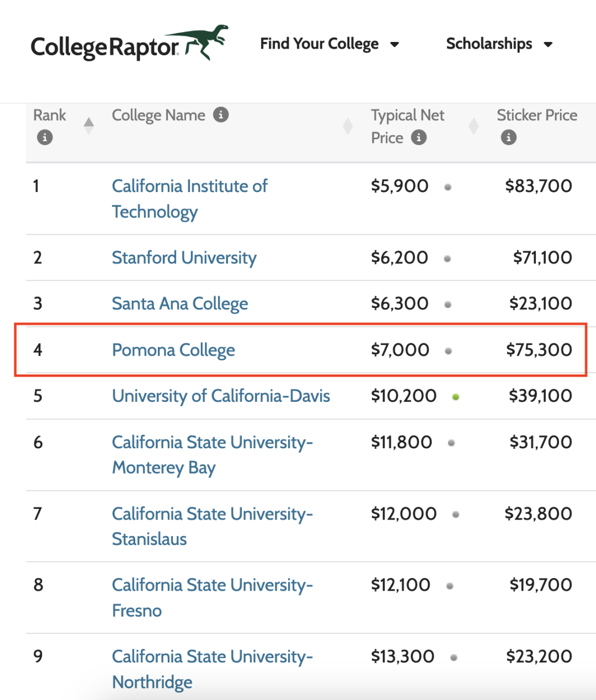The image size is (596, 700).
Task: Sort table by Rank column arrow
Action: pyautogui.click(x=89, y=126)
